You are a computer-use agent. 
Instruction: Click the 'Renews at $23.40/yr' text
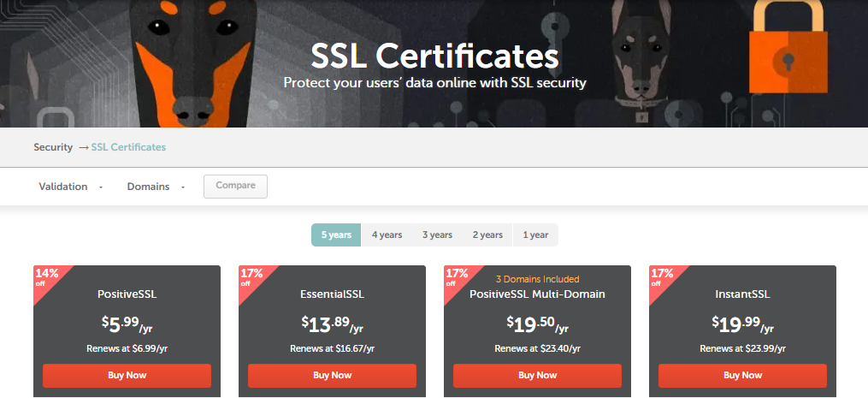pos(538,348)
